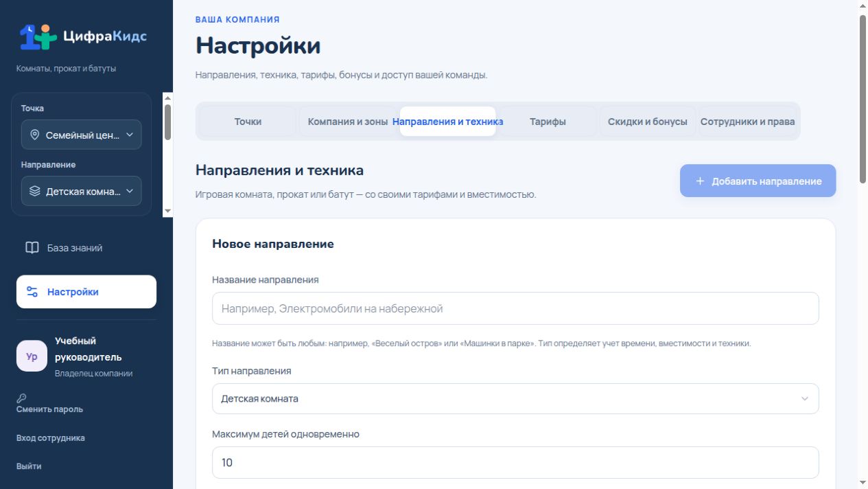Viewport: 868px width, 489px height.
Task: Click chevron arrow in Тип направления field
Action: click(805, 399)
